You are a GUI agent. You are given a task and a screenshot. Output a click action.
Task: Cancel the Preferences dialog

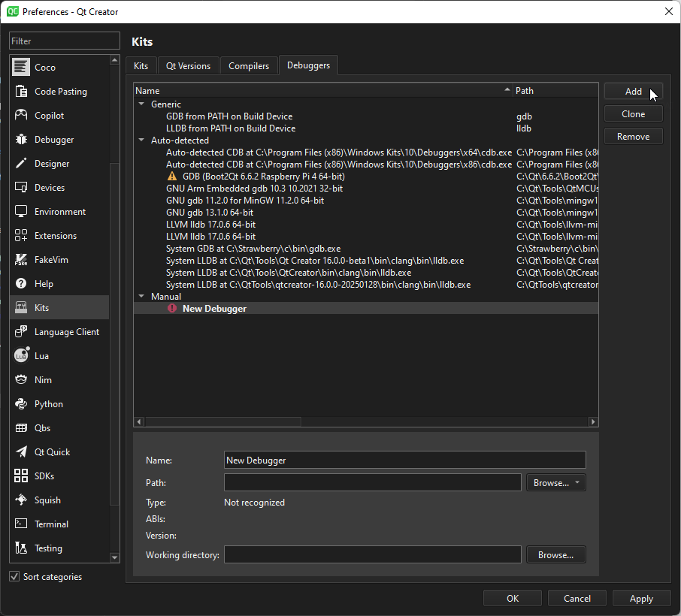[x=577, y=598]
